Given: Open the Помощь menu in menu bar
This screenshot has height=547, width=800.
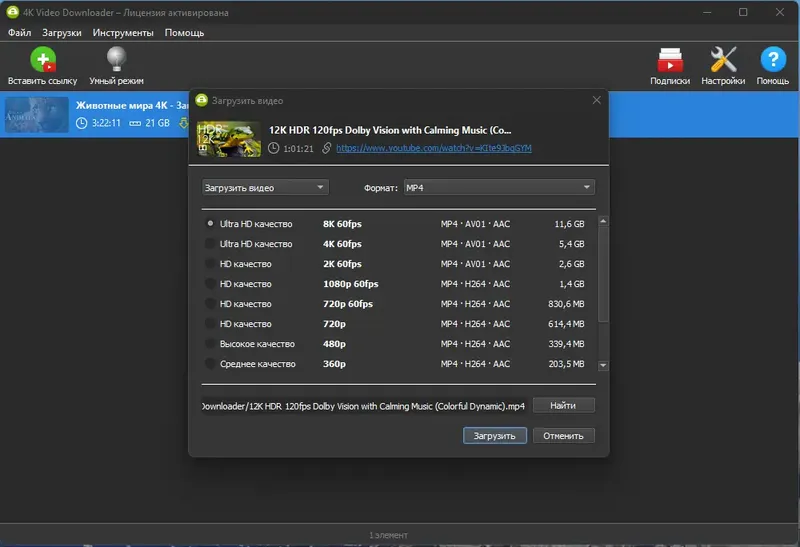Looking at the screenshot, I should point(184,33).
